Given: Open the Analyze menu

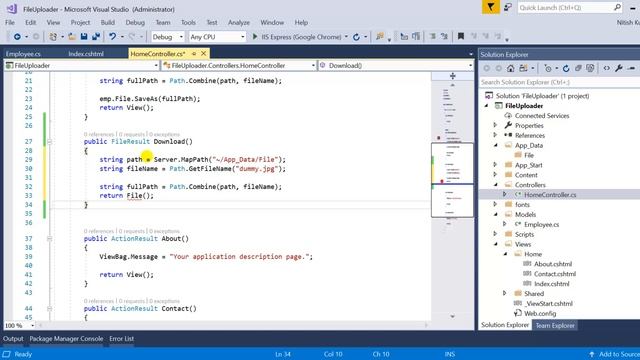Looking at the screenshot, I should pos(239,22).
